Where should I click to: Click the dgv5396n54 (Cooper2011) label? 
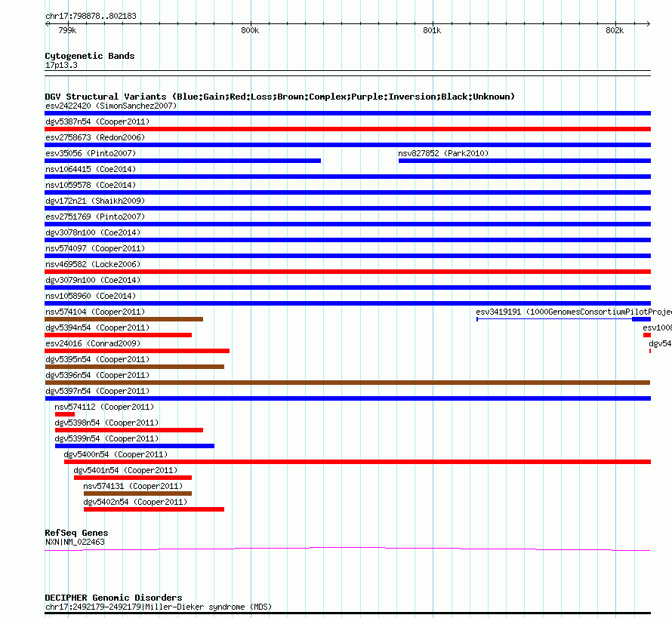[97, 375]
